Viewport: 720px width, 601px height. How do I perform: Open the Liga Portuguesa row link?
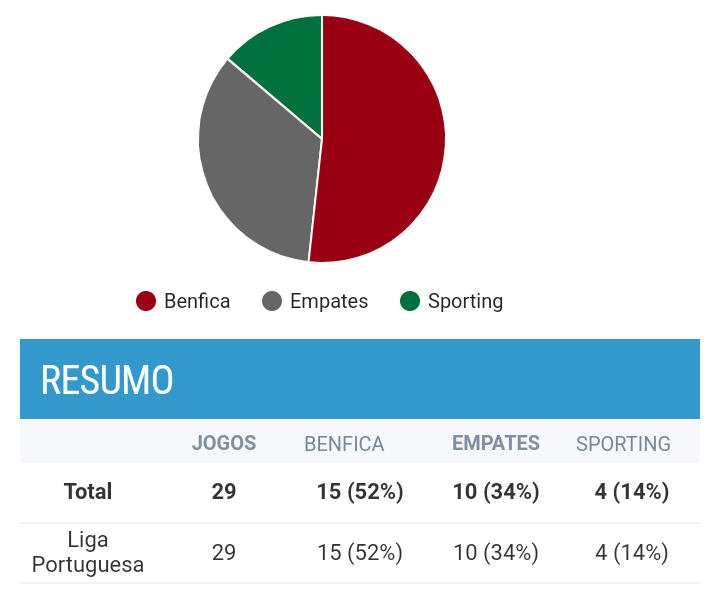(x=88, y=552)
